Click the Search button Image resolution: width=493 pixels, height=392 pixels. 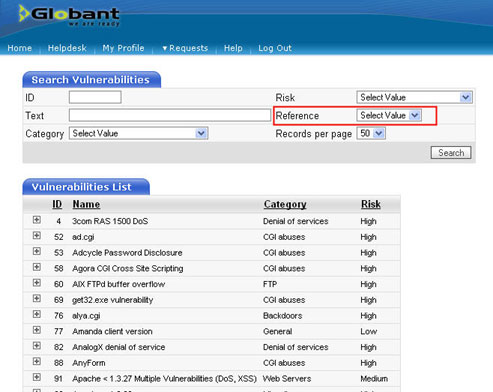point(451,153)
